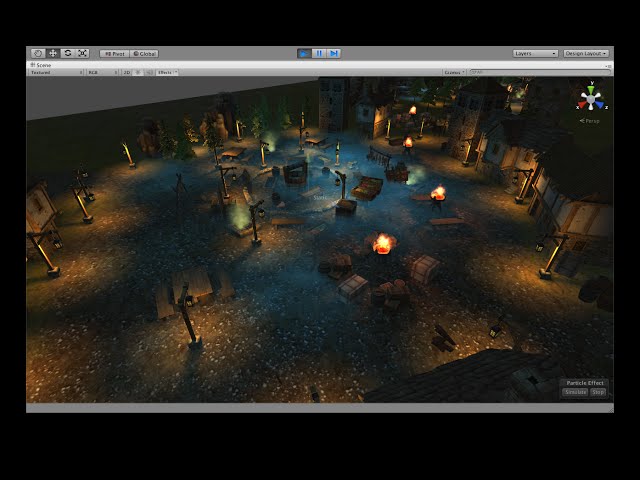Click the red X axis cone on gizmo
640x480 pixels.
click(x=582, y=105)
